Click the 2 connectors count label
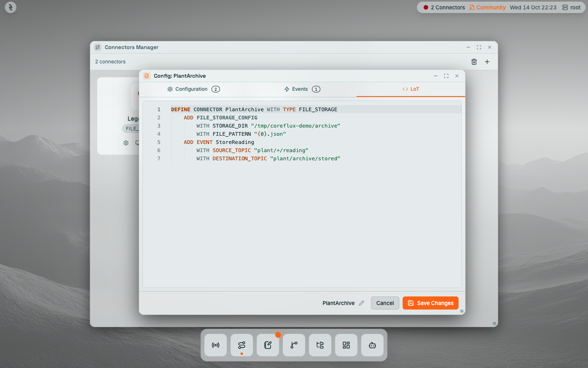Image resolution: width=588 pixels, height=368 pixels. point(110,62)
